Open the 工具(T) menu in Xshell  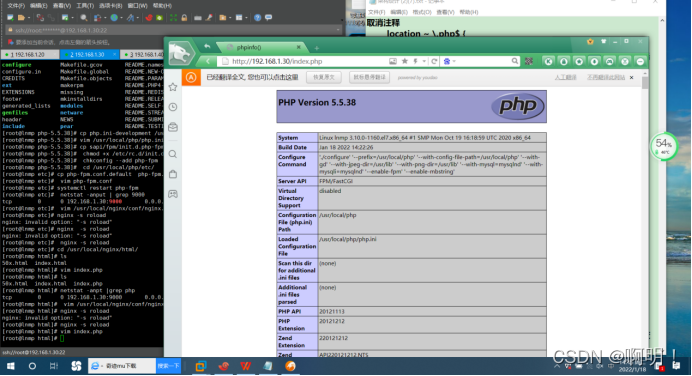point(85,6)
